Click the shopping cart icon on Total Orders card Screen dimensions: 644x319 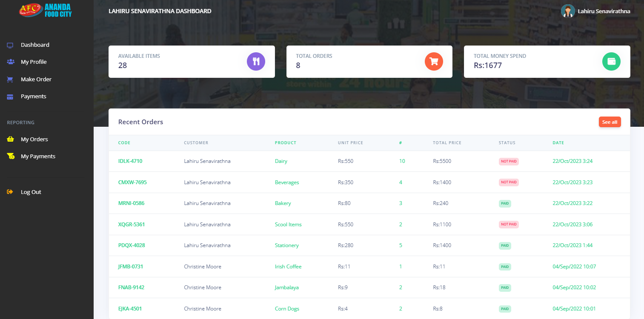[x=434, y=61]
